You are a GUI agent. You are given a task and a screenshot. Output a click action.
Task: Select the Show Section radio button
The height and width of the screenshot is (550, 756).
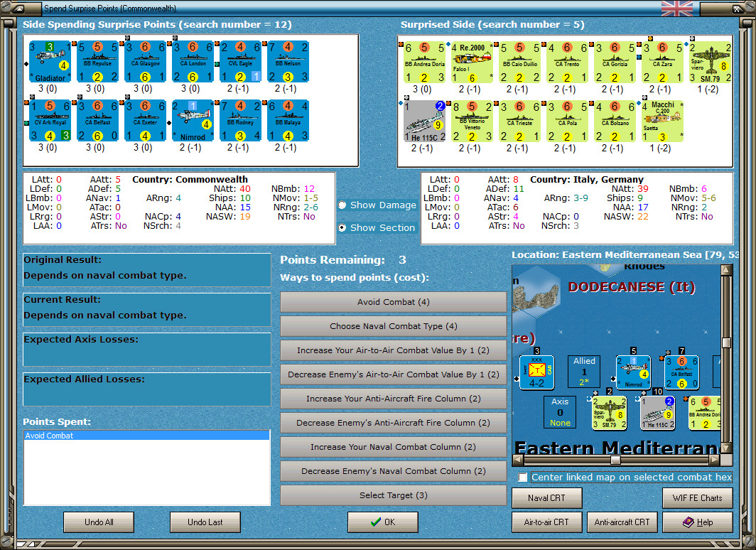click(342, 228)
